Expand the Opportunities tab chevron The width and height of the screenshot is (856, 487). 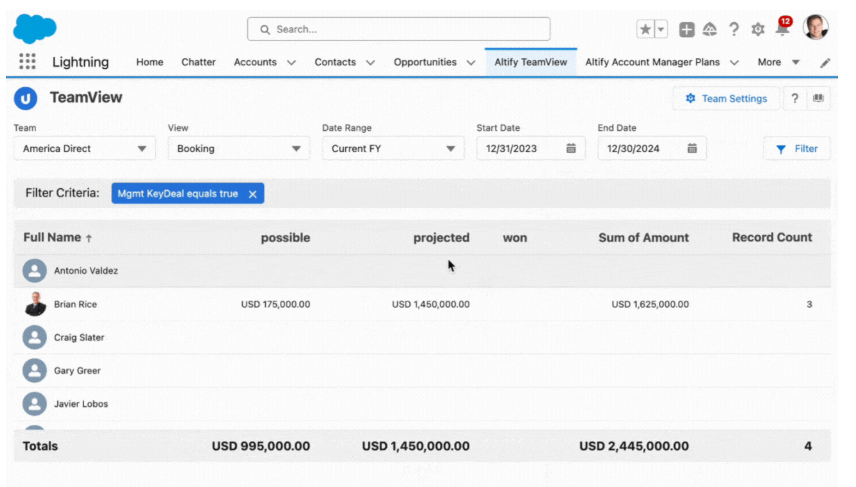[x=471, y=63]
